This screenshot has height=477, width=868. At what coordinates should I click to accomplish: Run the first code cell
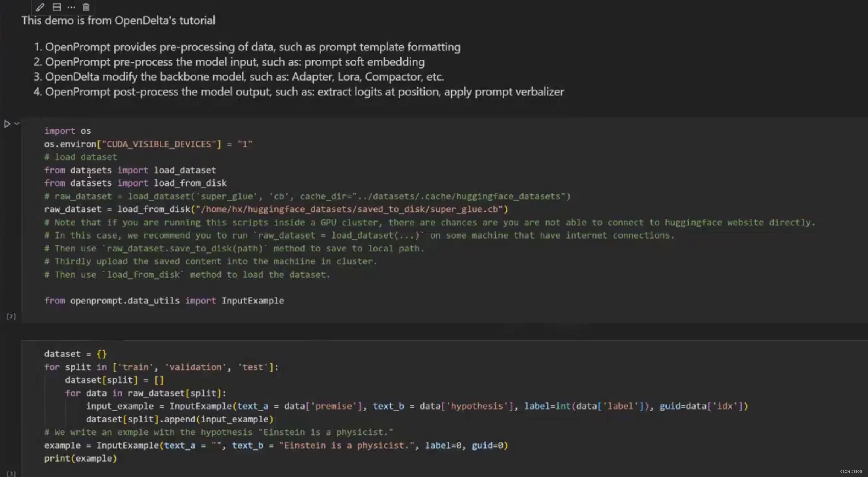click(7, 124)
